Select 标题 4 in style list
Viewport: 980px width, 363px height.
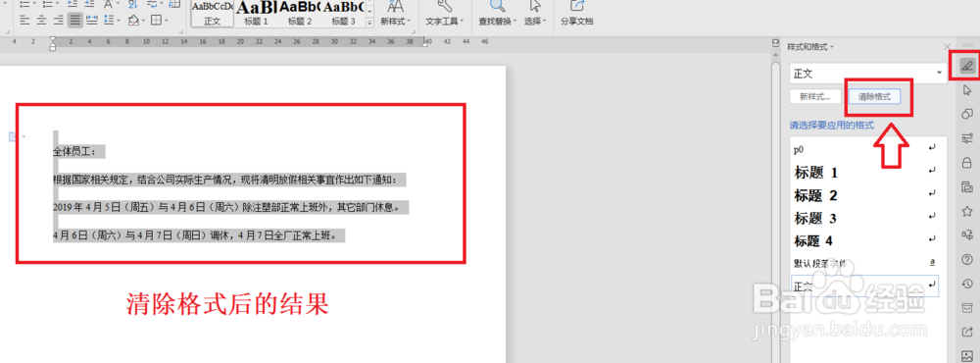(865, 240)
